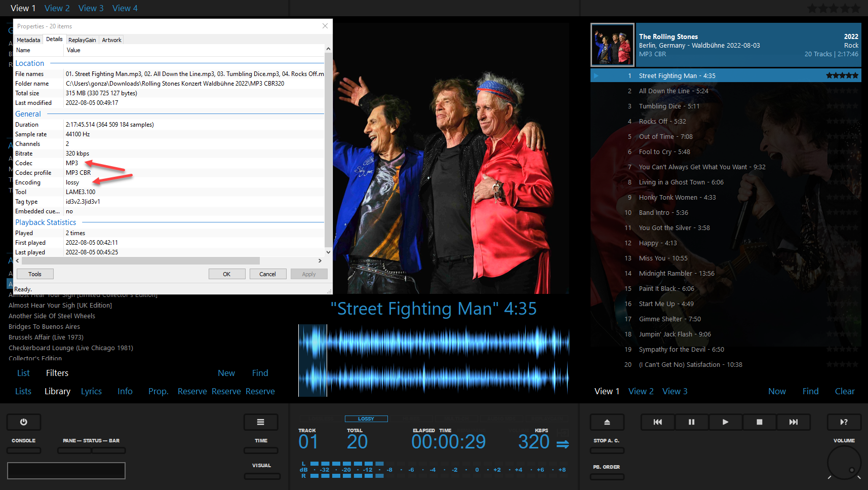Open View 3 at top left
The image size is (868, 490).
[91, 8]
